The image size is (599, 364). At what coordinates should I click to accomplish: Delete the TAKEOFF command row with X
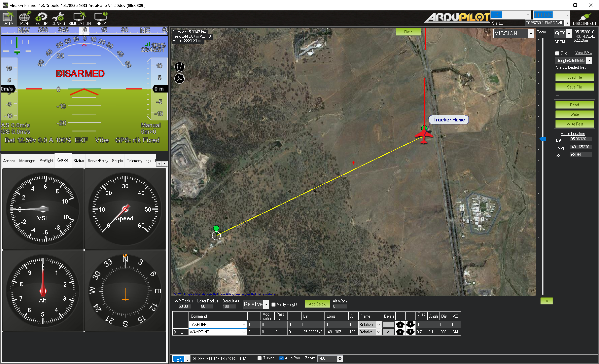coord(388,324)
